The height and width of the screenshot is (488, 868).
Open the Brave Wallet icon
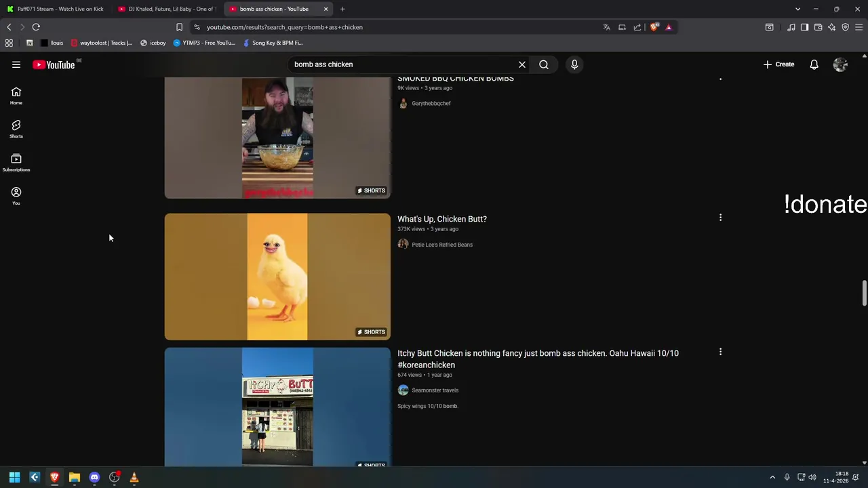(818, 27)
